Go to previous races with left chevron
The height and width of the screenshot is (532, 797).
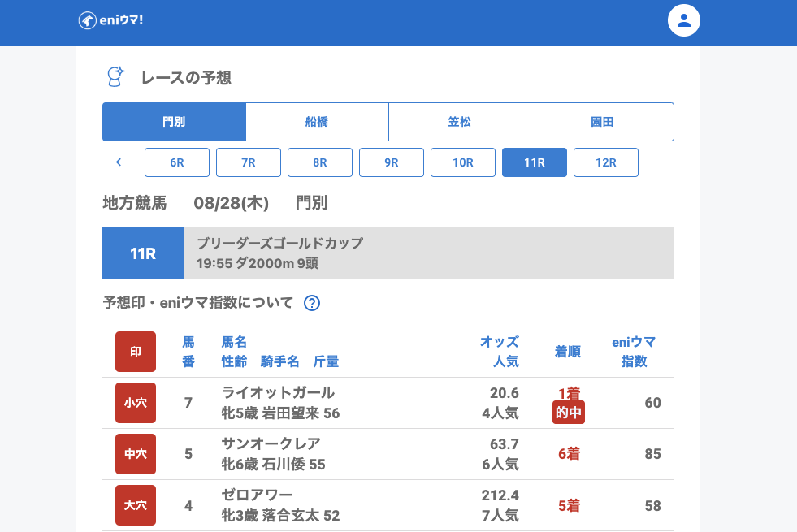point(119,162)
